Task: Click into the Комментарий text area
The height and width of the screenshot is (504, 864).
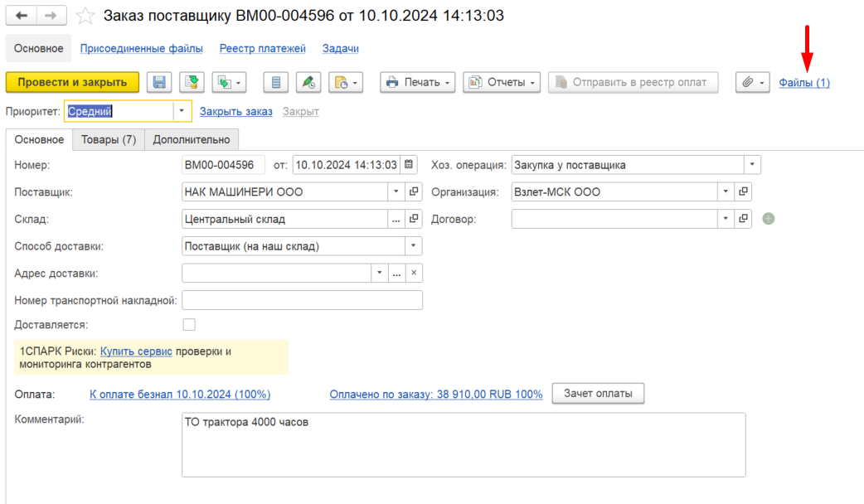Action: click(464, 445)
